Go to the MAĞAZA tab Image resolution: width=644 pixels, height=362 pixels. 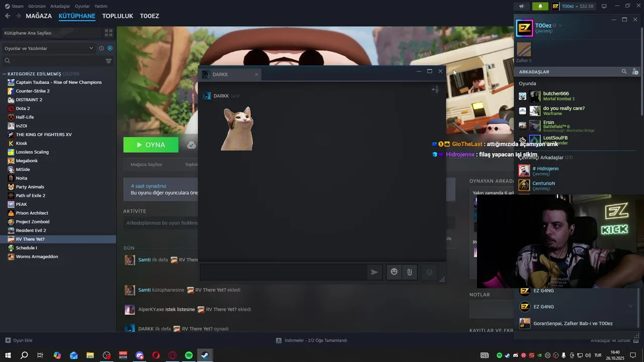pyautogui.click(x=39, y=16)
